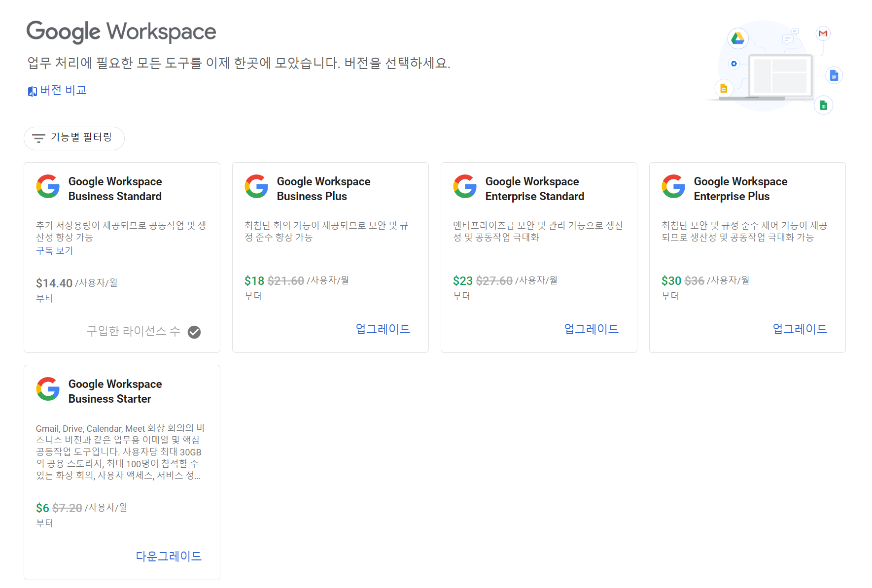Select the Google Workspace Enterprise Standard title
This screenshot has height=588, width=872.
pos(535,189)
